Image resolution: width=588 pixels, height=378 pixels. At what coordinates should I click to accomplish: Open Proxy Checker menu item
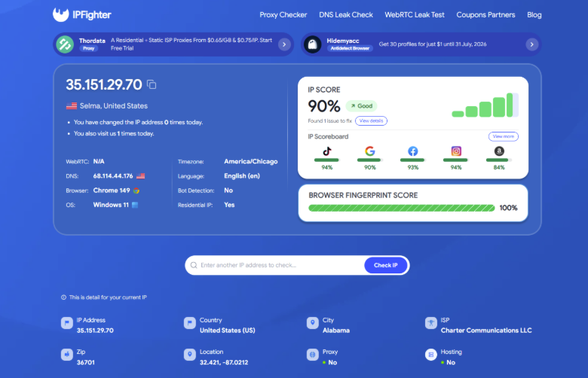click(283, 15)
